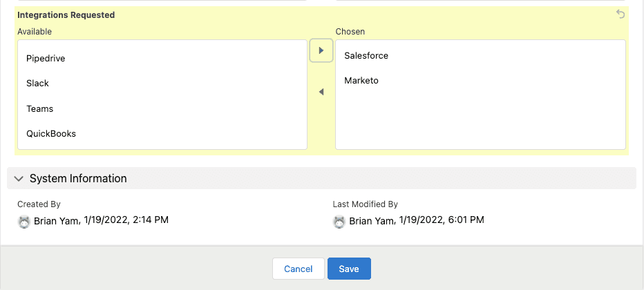Screen dimensions: 644x290
Task: Click the Integrations Requested label
Action: pos(66,14)
